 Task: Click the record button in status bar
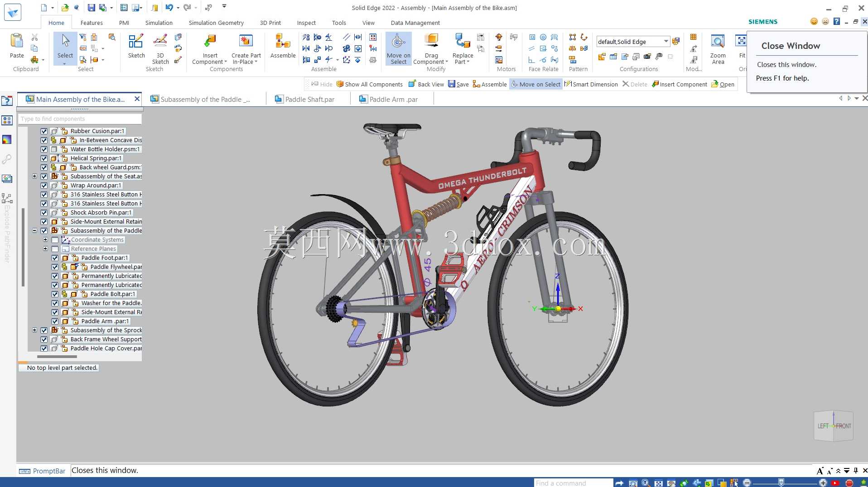coord(849,483)
